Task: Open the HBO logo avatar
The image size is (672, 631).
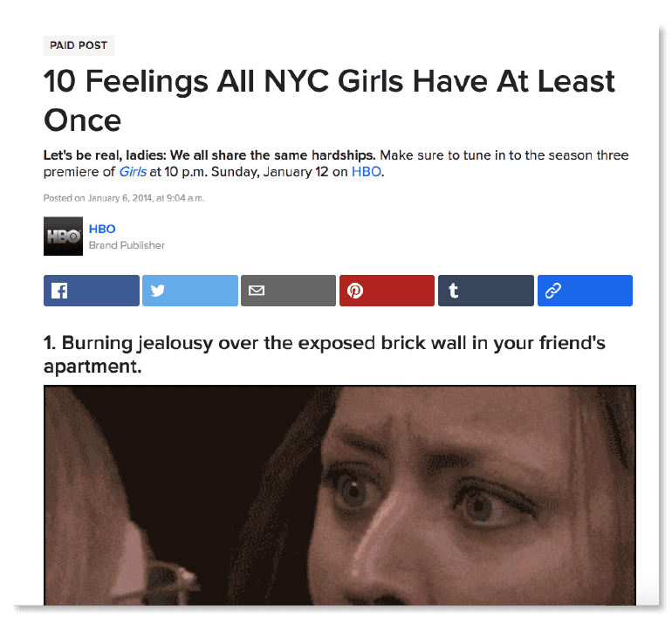Action: click(63, 237)
